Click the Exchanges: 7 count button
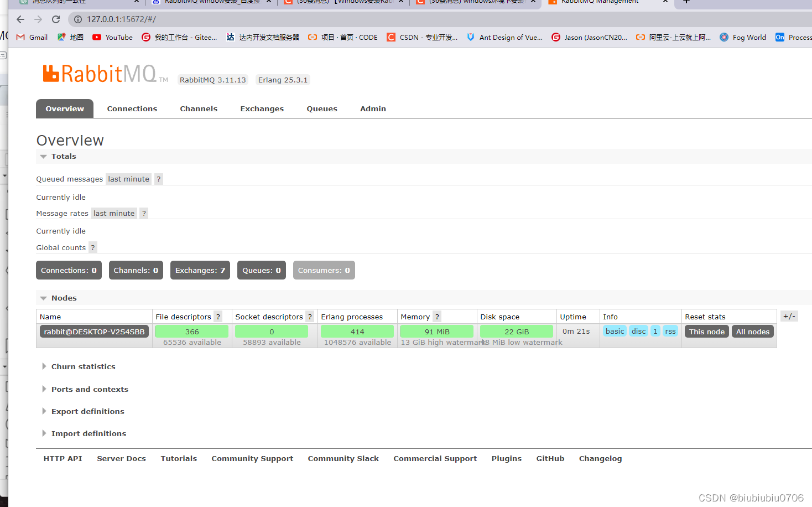 (x=200, y=270)
